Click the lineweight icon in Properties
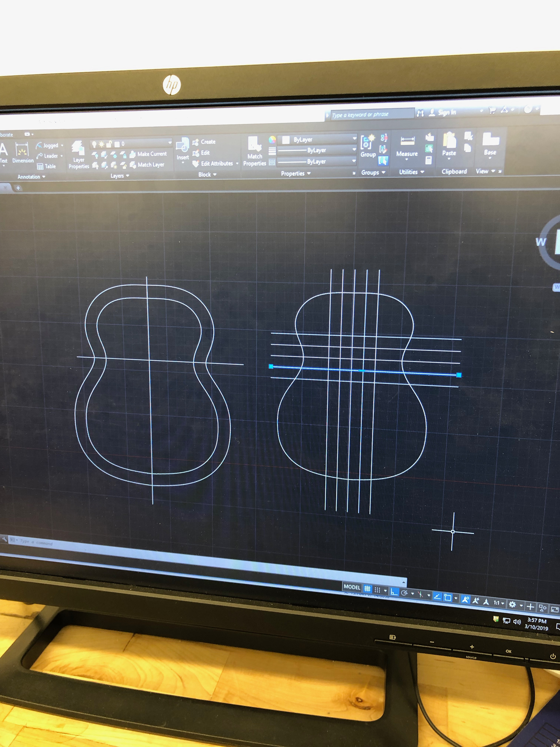This screenshot has height=747, width=560. pos(272,151)
